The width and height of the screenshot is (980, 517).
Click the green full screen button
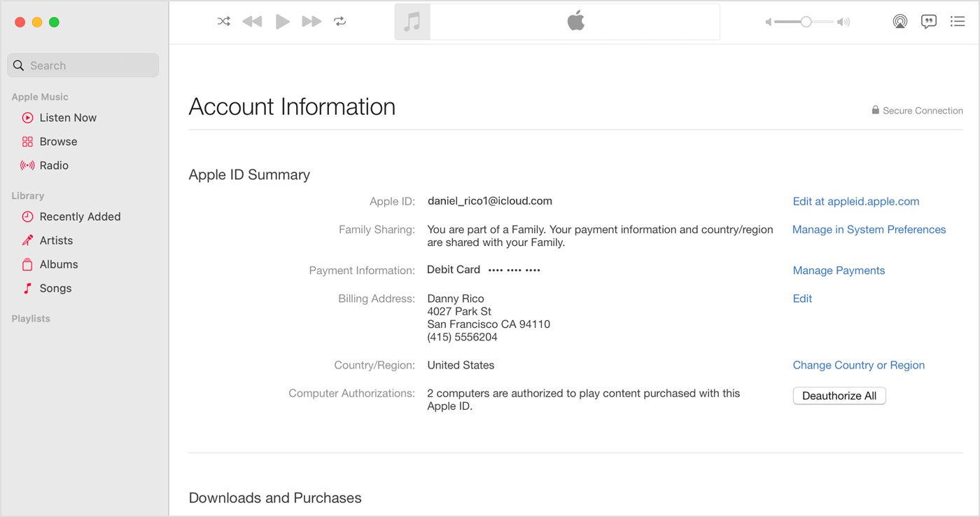click(54, 22)
